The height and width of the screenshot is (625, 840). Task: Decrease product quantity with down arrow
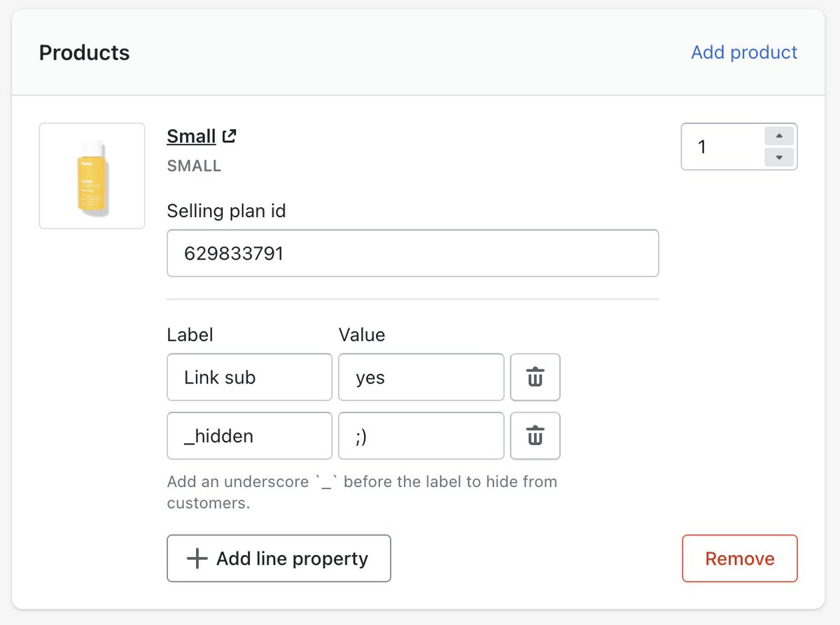pyautogui.click(x=779, y=157)
